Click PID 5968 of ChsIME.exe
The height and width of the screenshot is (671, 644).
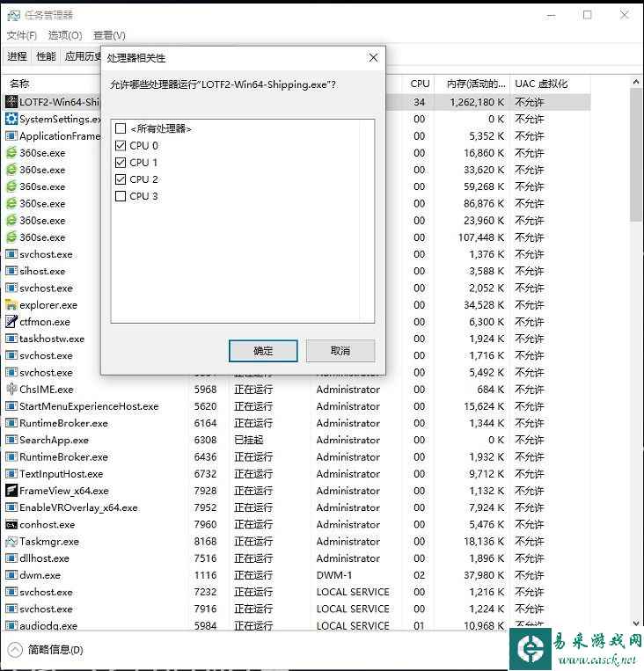point(206,390)
